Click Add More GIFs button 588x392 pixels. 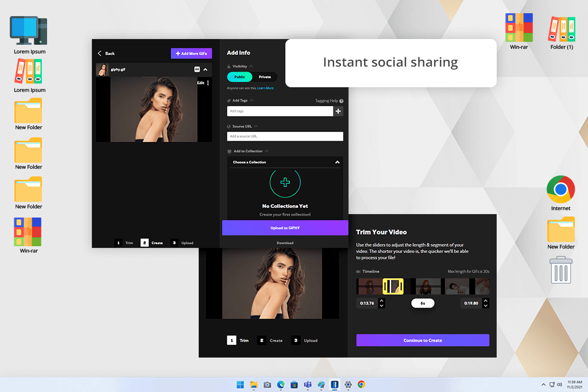(x=191, y=53)
